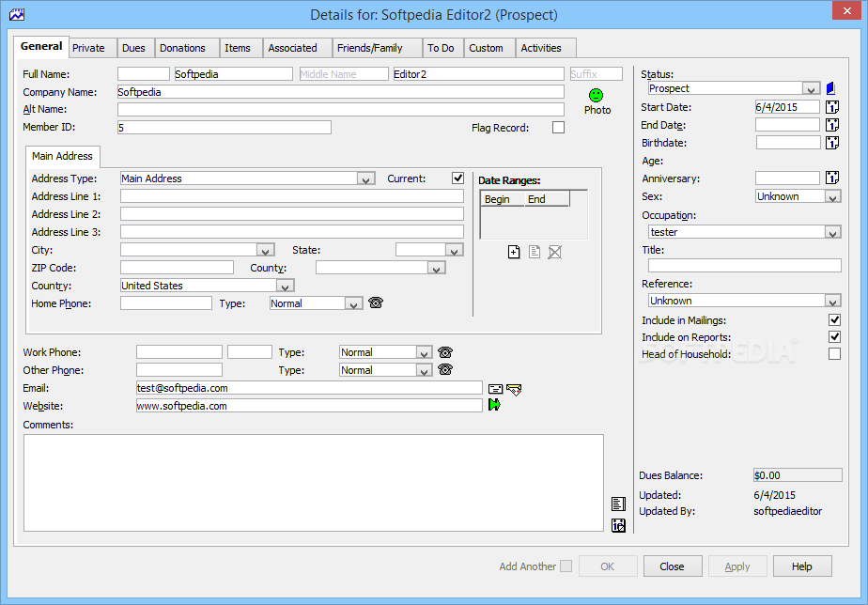Click the edit date range document icon
This screenshot has width=868, height=605.
point(535,252)
